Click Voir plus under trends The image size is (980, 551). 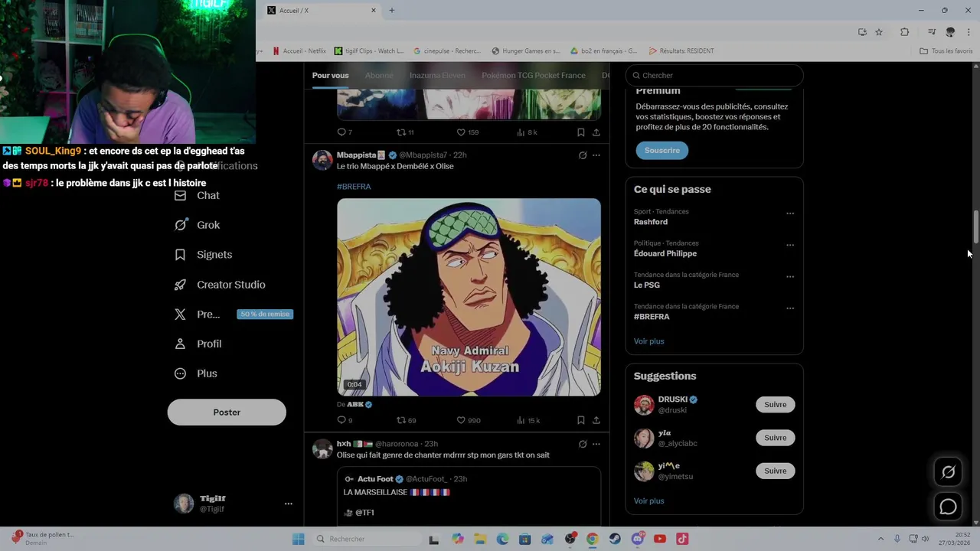tap(649, 341)
